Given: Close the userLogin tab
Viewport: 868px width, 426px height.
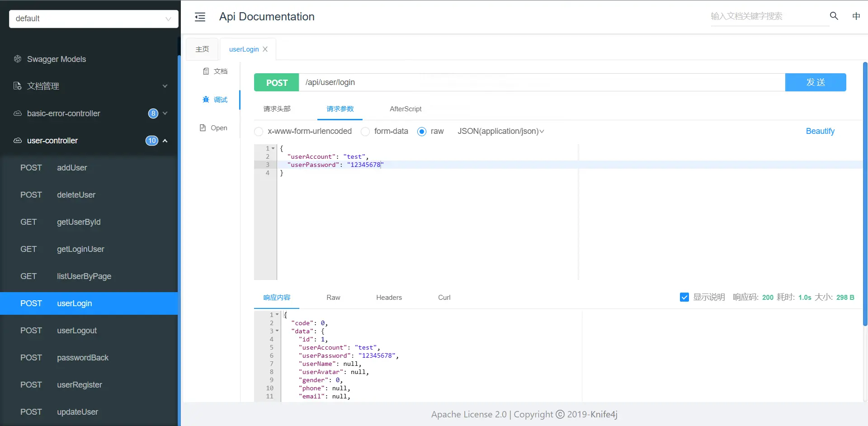Looking at the screenshot, I should [x=265, y=49].
